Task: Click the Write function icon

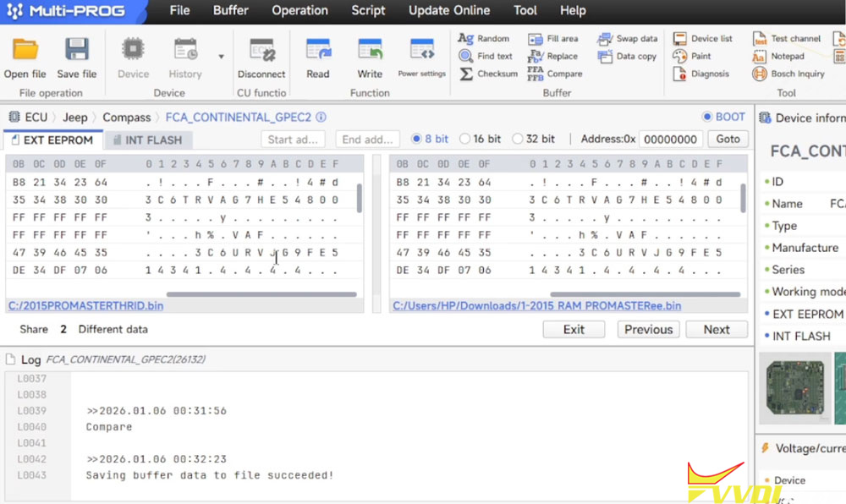Action: (x=370, y=51)
